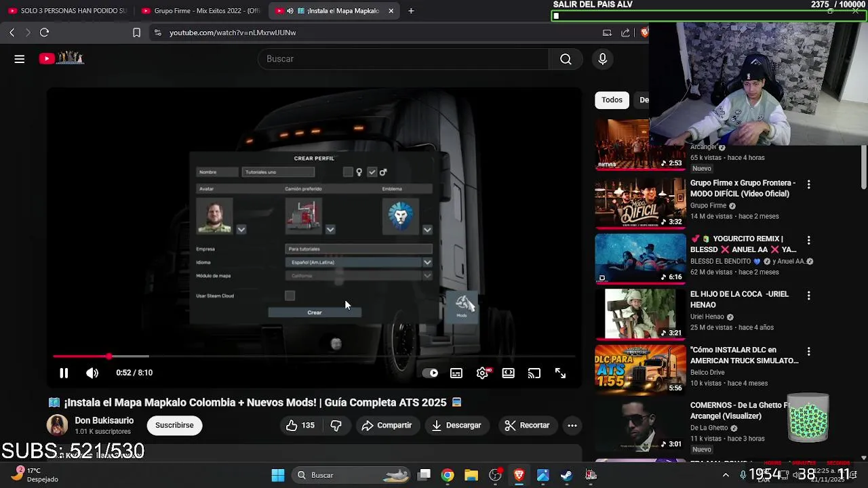This screenshot has height=488, width=868.
Task: Open the Uriel Henao channel link
Action: (x=707, y=317)
